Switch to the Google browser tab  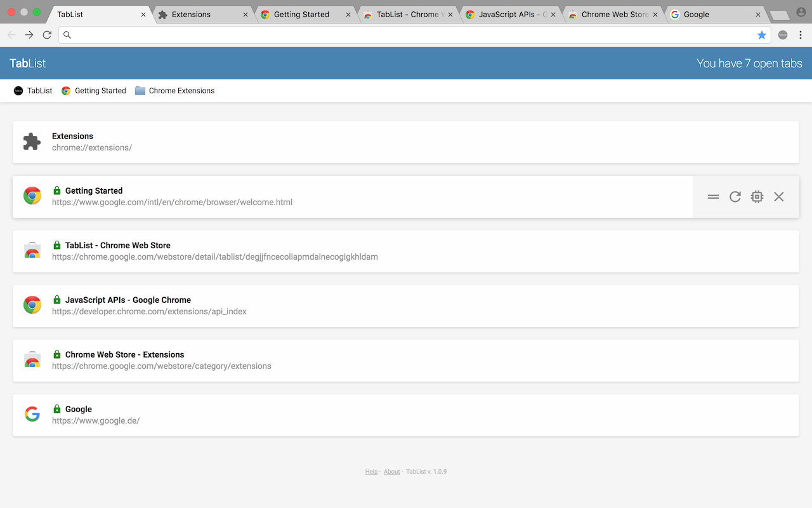coord(716,14)
